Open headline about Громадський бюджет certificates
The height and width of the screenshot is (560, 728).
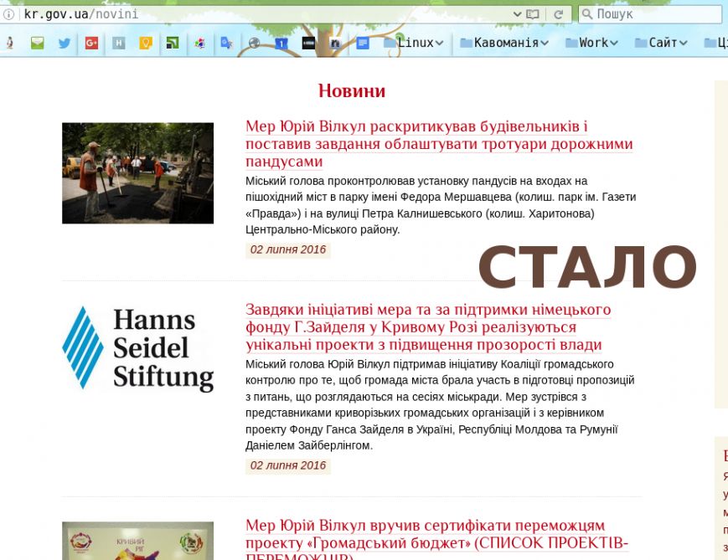[x=437, y=539]
